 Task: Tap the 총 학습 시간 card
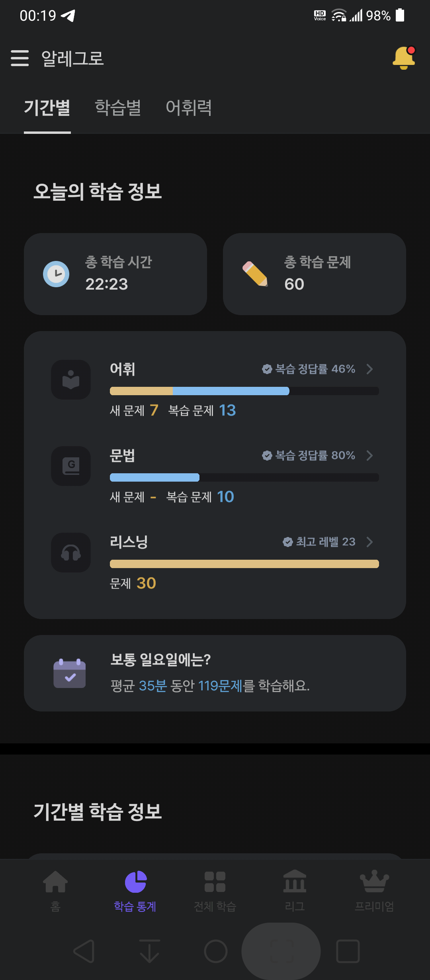coord(115,274)
